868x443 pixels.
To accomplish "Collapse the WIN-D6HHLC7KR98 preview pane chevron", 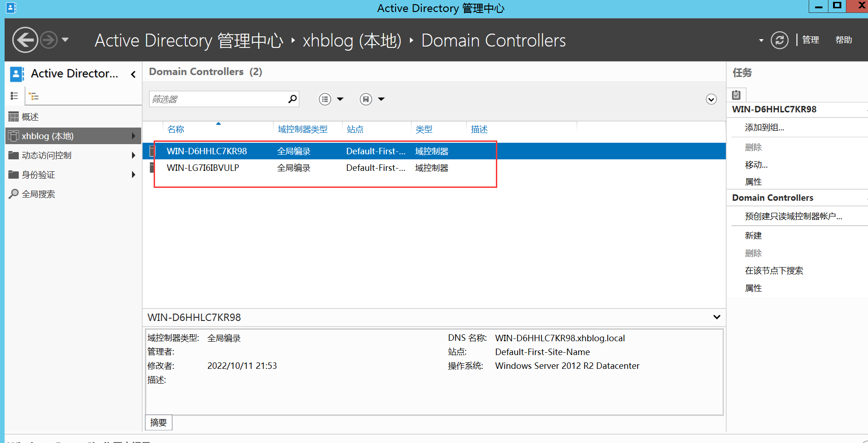I will (x=717, y=317).
